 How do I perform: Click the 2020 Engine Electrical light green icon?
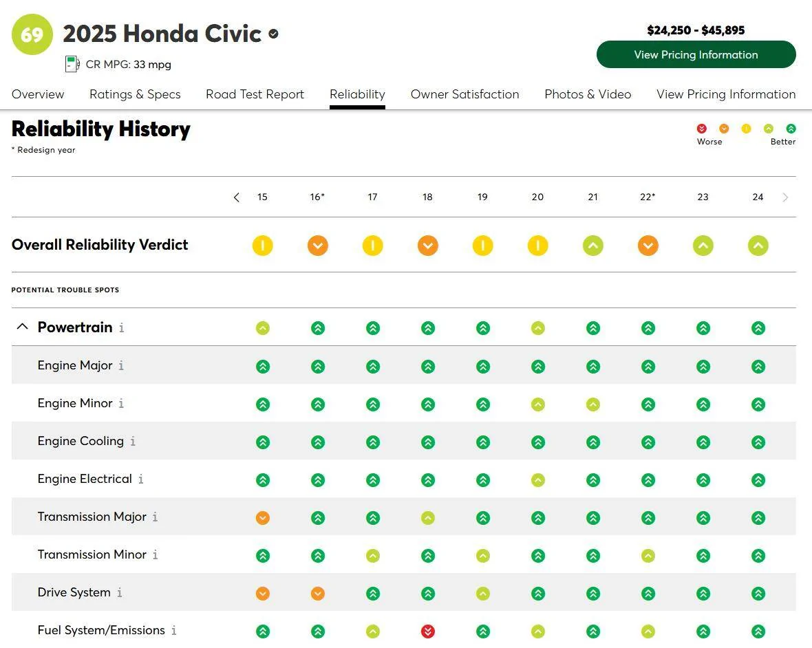tap(537, 479)
